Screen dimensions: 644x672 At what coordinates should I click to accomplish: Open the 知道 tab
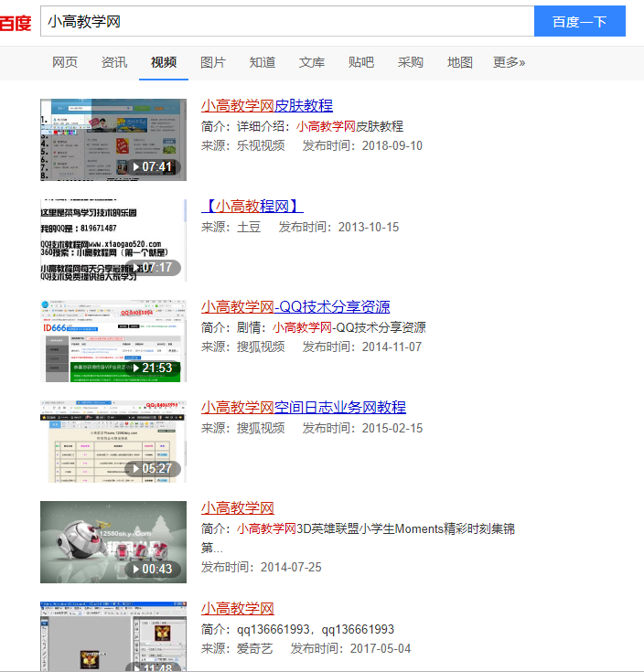[x=263, y=62]
